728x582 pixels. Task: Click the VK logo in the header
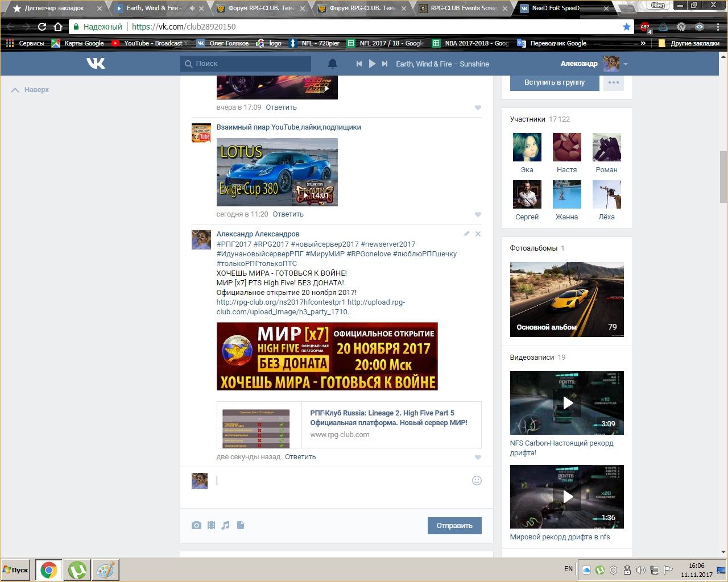(96, 64)
